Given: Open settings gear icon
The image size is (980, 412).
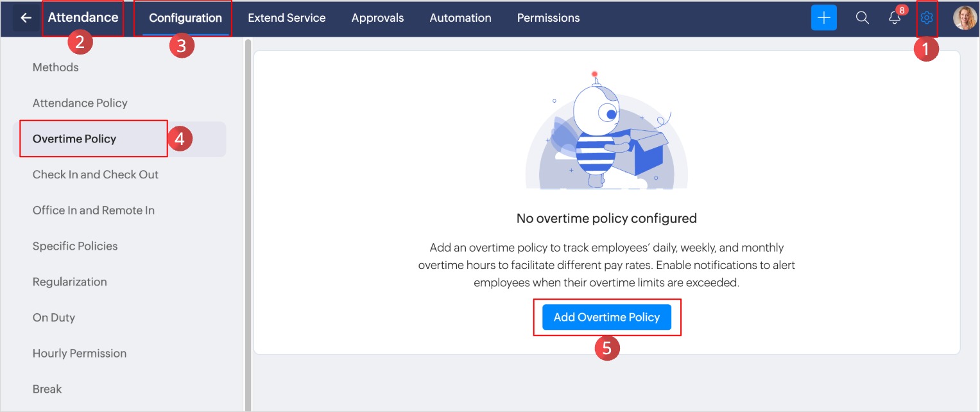Looking at the screenshot, I should [x=927, y=18].
